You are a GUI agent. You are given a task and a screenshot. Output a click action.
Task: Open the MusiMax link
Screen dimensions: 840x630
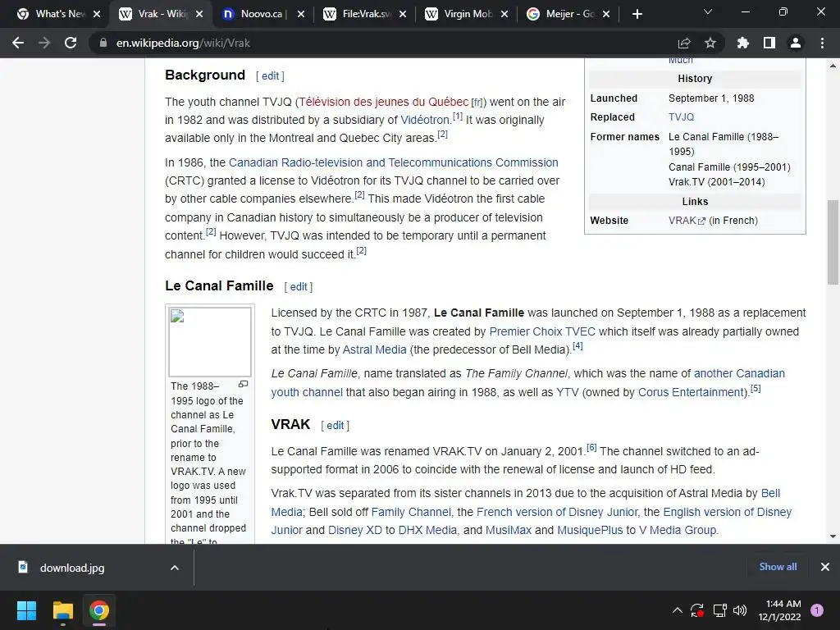point(509,531)
